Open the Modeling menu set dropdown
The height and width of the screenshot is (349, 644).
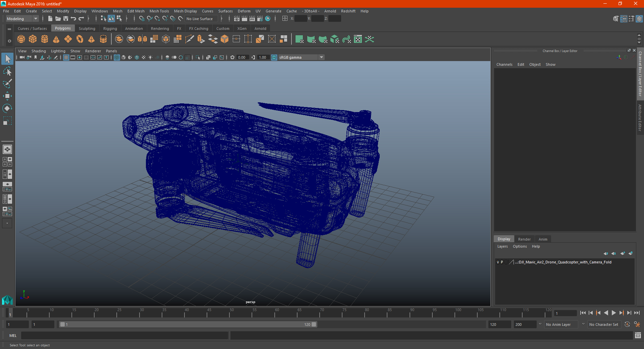(x=22, y=19)
